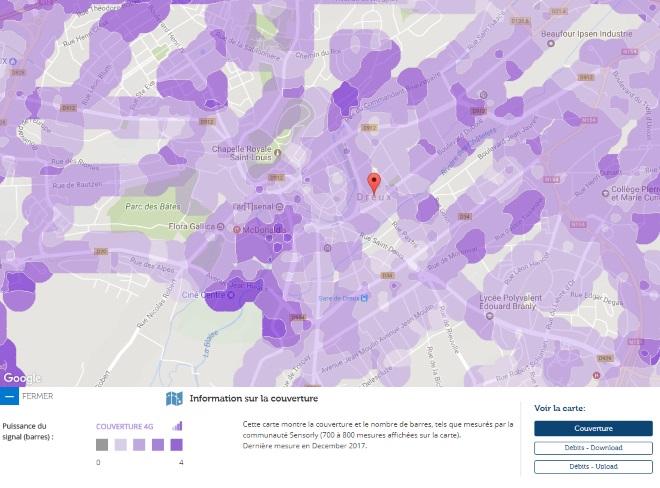The width and height of the screenshot is (660, 488).
Task: Click the FERMER label to close panel
Action: point(37,397)
